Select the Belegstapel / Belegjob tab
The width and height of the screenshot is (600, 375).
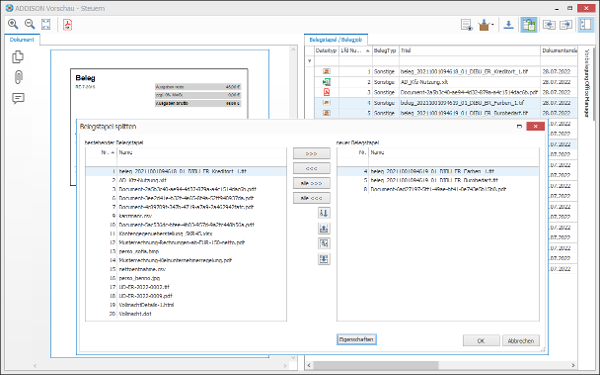[336, 40]
